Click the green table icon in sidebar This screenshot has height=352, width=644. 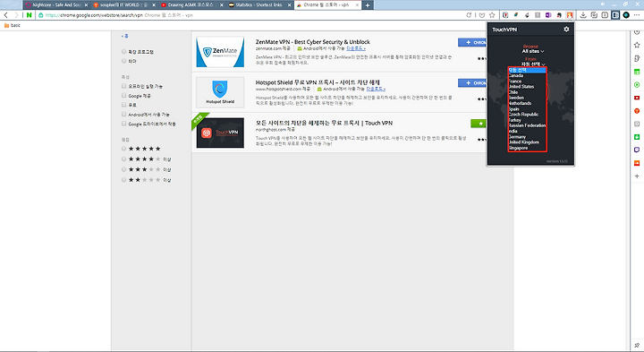pos(637,72)
